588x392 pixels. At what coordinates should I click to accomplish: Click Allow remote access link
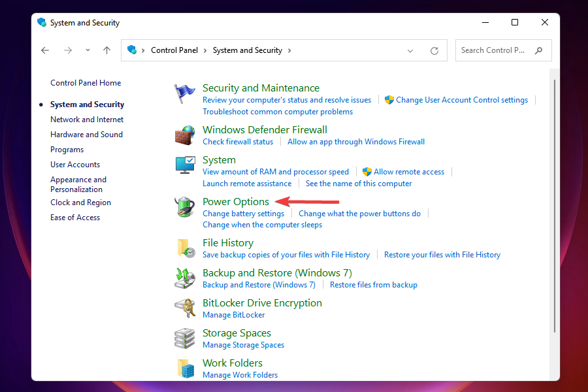point(409,172)
